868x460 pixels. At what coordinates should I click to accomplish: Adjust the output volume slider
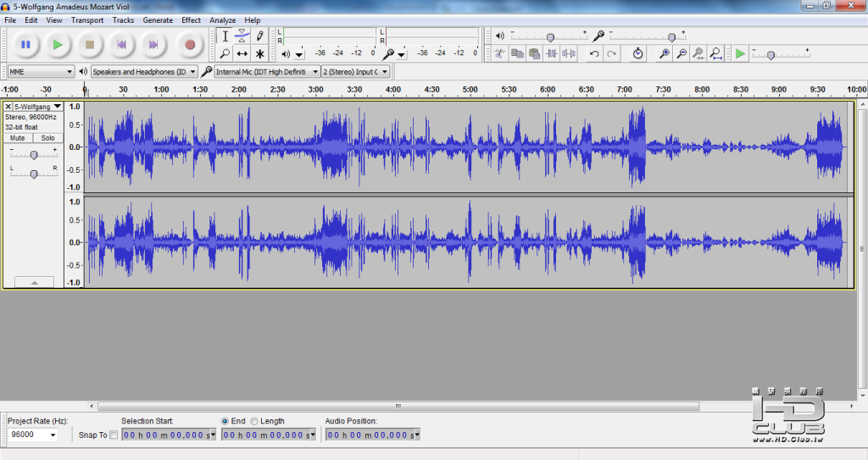tap(550, 37)
